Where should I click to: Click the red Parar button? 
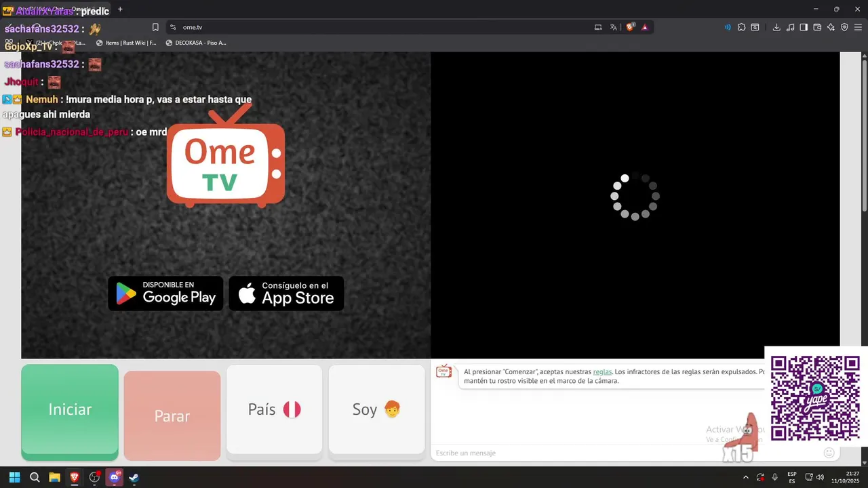point(172,415)
